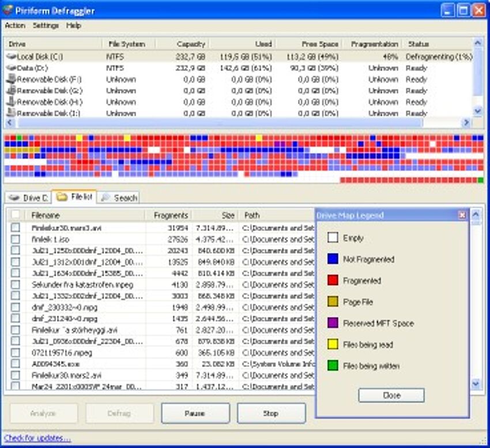Click the Defragmenting (1%) status text
This screenshot has height=448, width=490.
pos(439,57)
